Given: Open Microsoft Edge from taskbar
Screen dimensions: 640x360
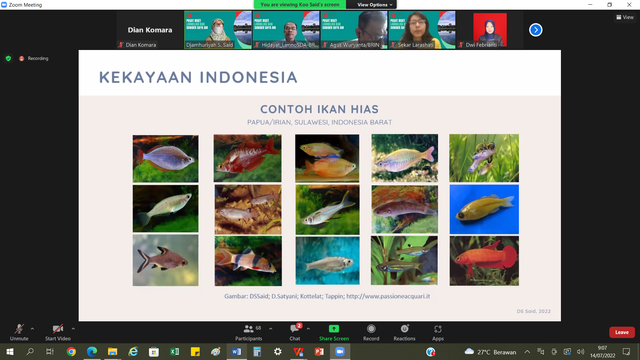Looking at the screenshot, I should (x=92, y=351).
